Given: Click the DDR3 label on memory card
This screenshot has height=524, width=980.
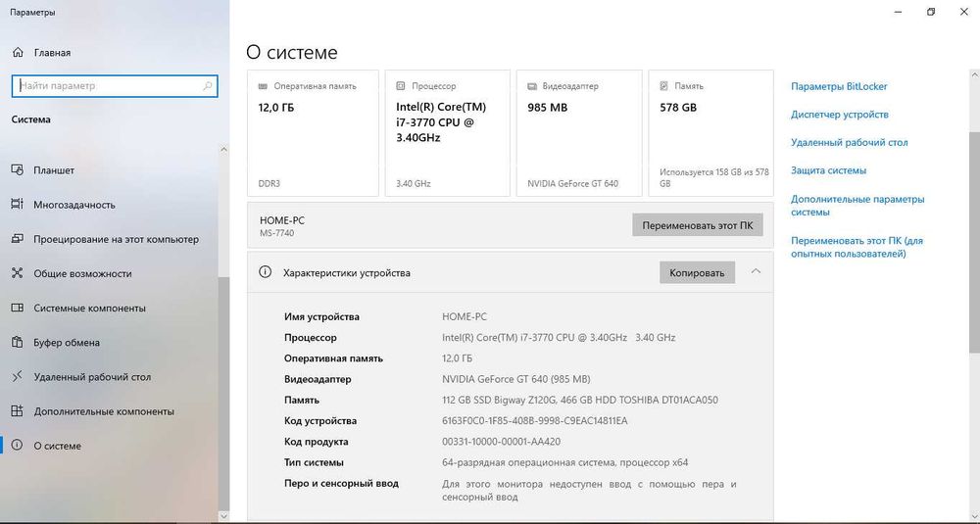Looking at the screenshot, I should tap(269, 183).
